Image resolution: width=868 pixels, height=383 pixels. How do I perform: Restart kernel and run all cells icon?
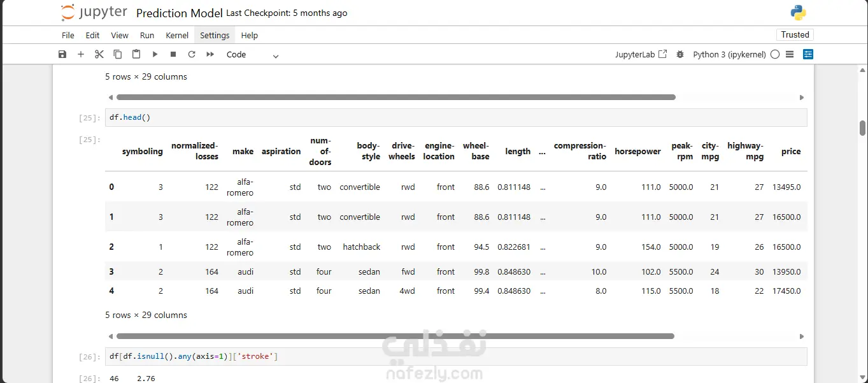click(210, 55)
